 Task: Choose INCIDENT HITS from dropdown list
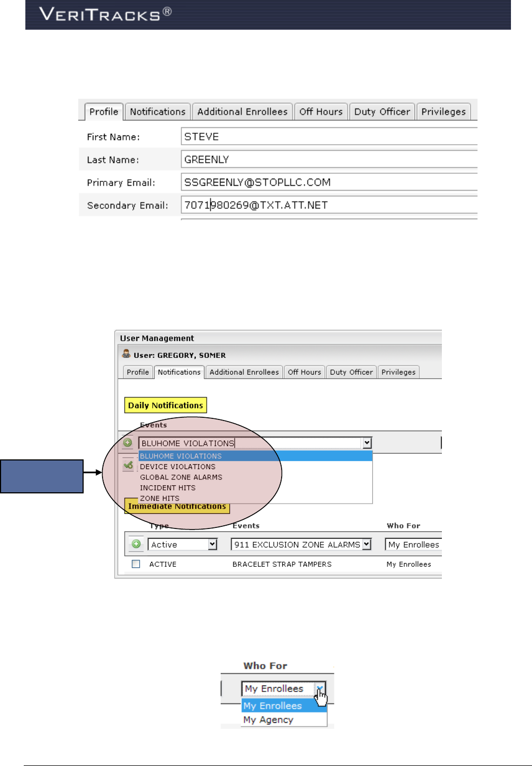coord(255,487)
